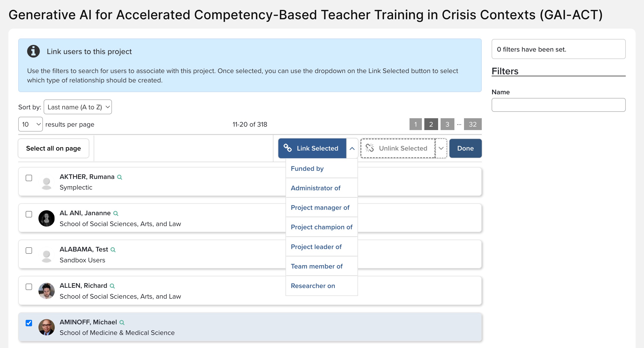Open the Sort by dropdown

pos(78,107)
